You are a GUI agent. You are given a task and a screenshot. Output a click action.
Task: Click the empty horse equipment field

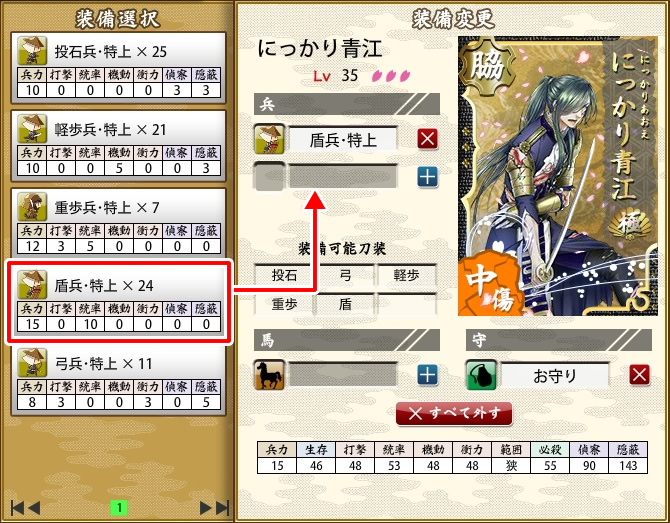[x=343, y=375]
